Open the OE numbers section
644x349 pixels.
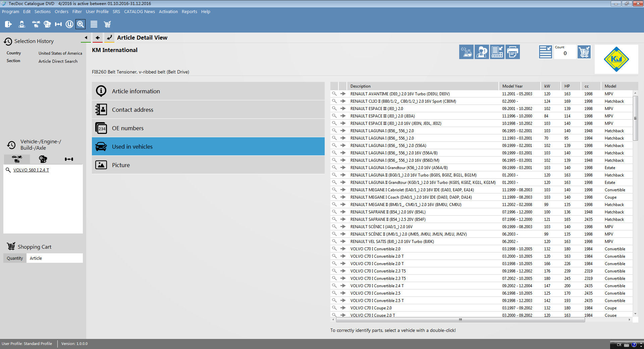pyautogui.click(x=208, y=128)
